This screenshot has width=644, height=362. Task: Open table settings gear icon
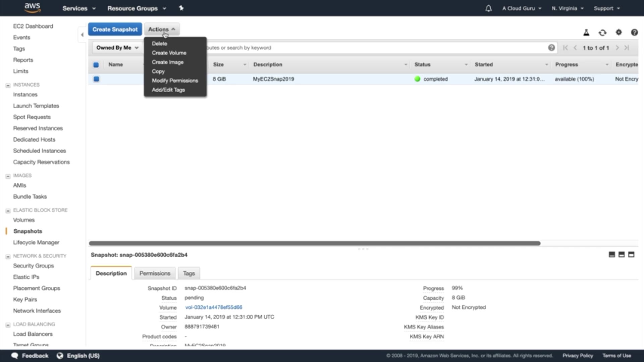pyautogui.click(x=619, y=32)
